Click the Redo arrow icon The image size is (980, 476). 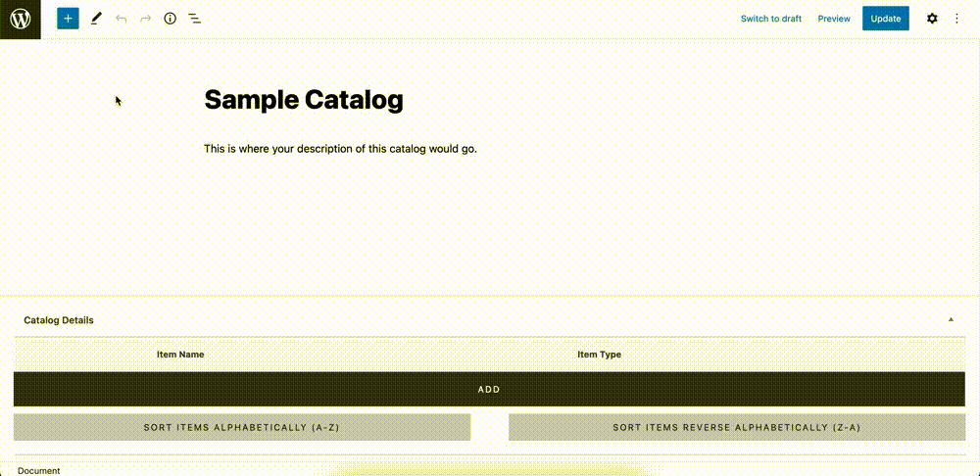coord(146,19)
